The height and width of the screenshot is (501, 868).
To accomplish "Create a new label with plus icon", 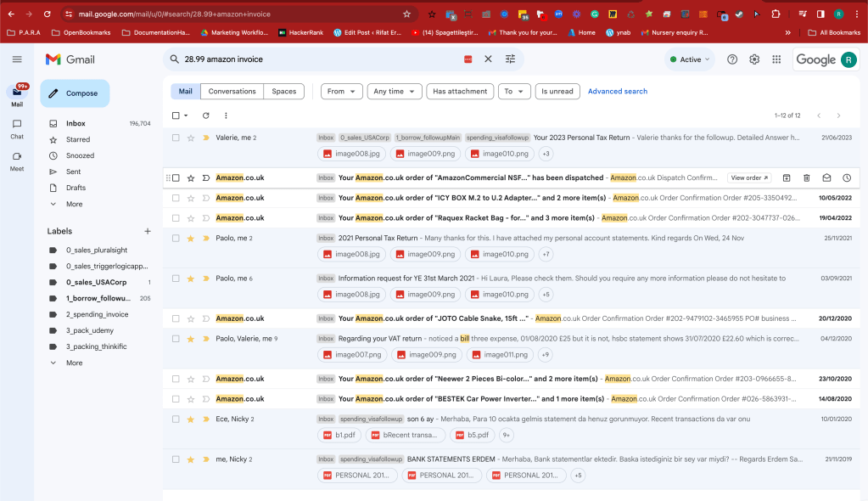I will tap(148, 231).
